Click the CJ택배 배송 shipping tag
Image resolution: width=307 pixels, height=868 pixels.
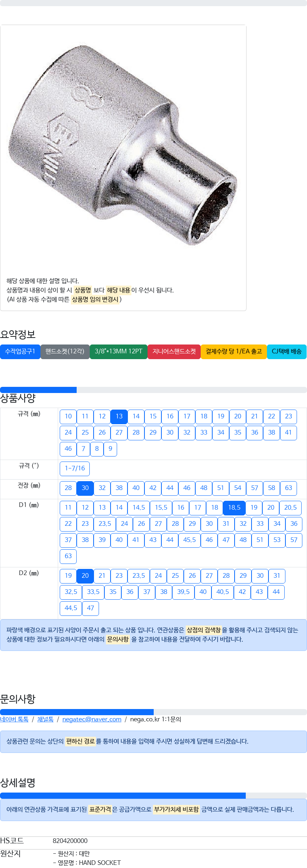pos(287,351)
